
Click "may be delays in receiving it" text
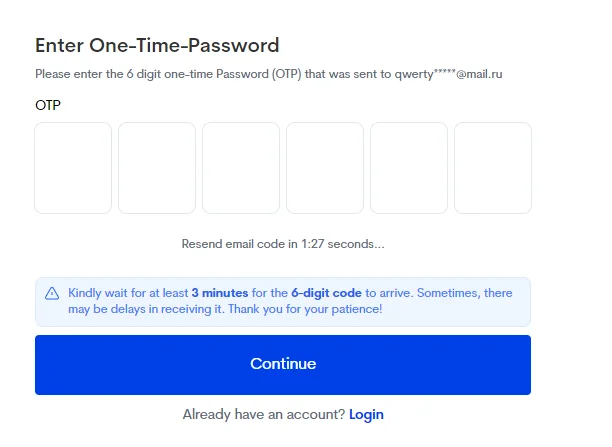click(x=145, y=309)
